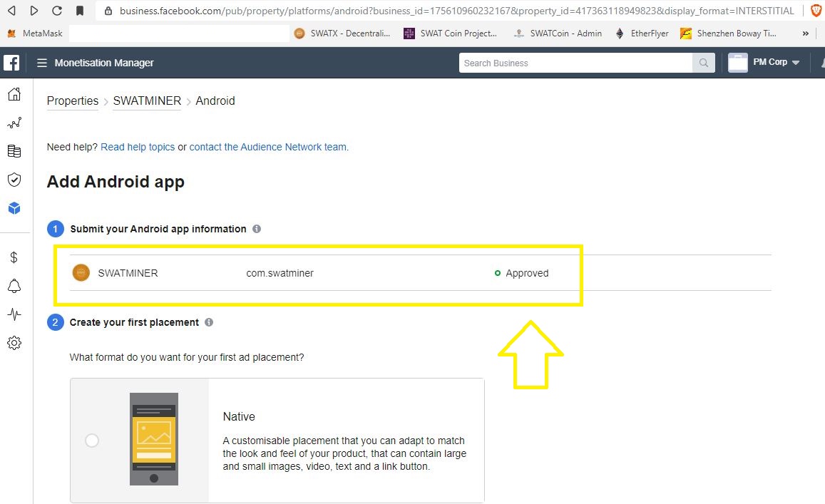
Task: Go back with the browser back arrow
Action: (11, 11)
